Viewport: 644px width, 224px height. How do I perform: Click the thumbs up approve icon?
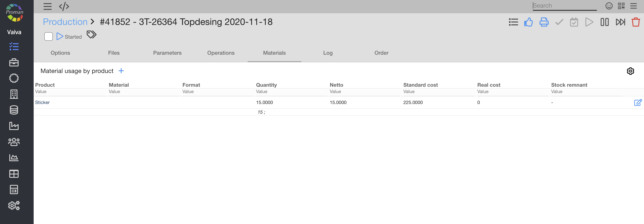click(x=528, y=22)
